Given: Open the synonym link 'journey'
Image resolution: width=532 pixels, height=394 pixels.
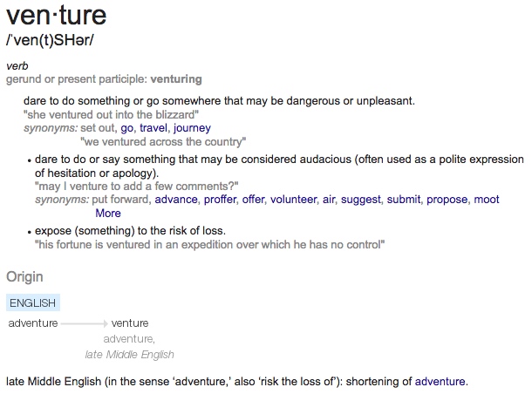Looking at the screenshot, I should click(x=192, y=128).
